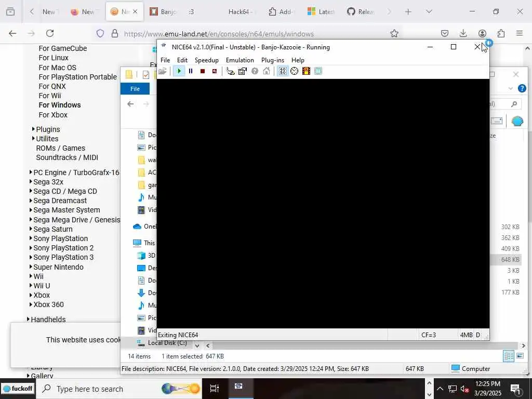Image resolution: width=532 pixels, height=399 pixels.
Task: Click Firefox tracking protection shield icon
Action: [100, 33]
